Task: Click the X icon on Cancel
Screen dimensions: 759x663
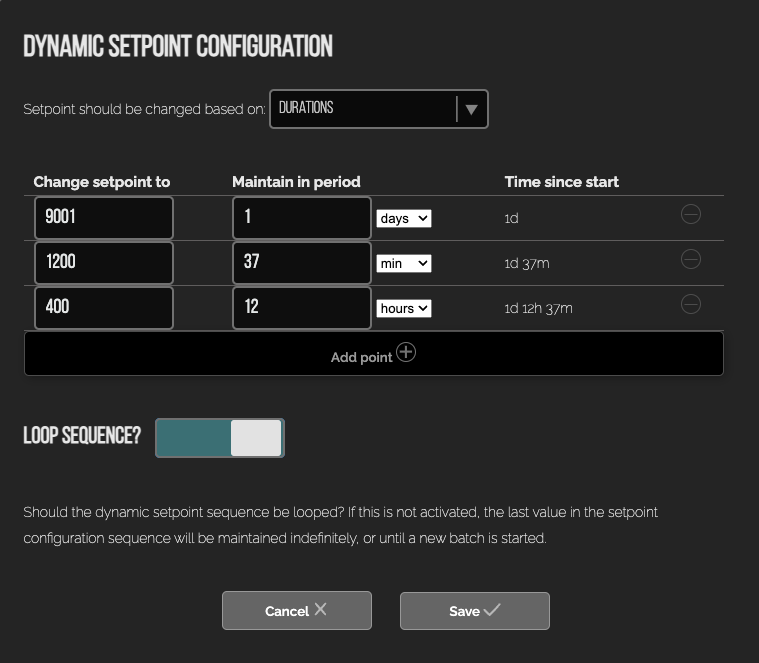Action: (x=320, y=609)
